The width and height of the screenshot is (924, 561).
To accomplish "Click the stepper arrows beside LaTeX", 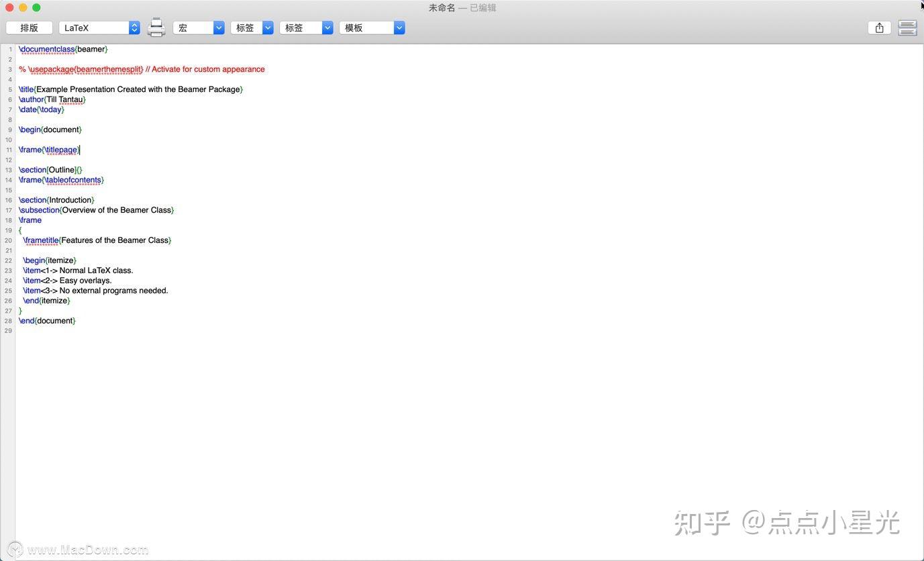I will pos(134,28).
